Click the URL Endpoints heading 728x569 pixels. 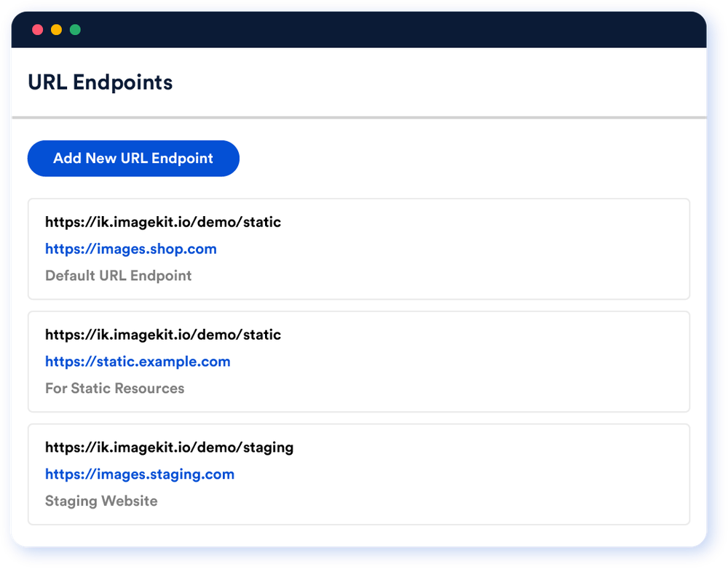pyautogui.click(x=100, y=83)
